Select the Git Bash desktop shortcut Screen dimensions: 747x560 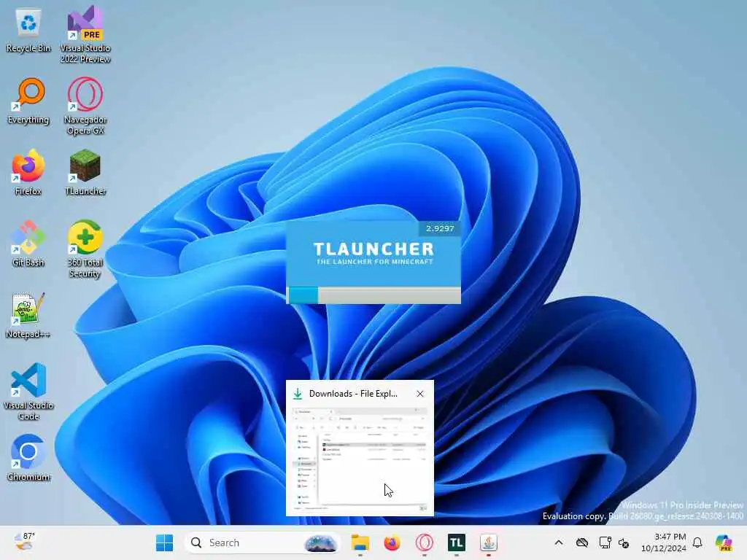coord(28,244)
